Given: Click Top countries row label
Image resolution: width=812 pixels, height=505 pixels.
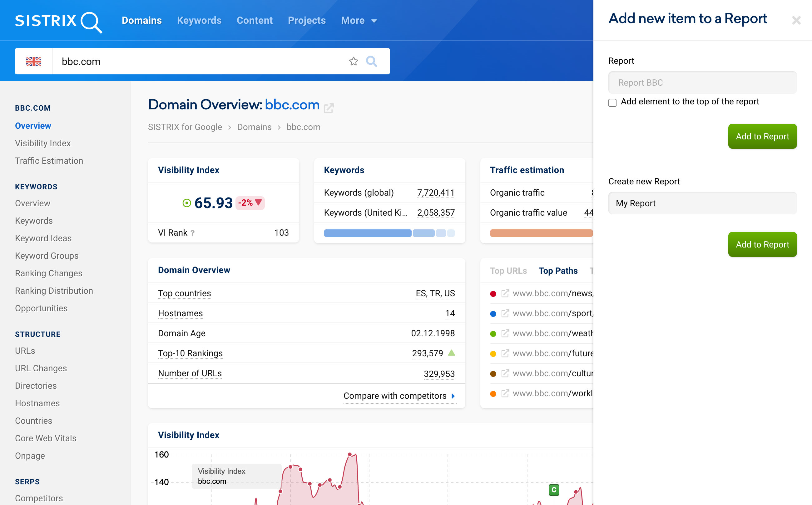Looking at the screenshot, I should pos(185,293).
